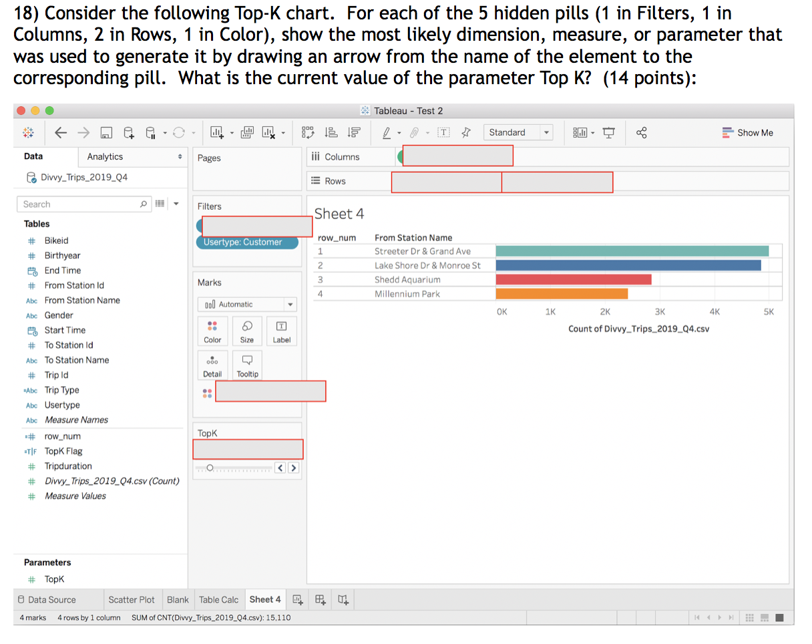Increase TopK with right arrow
Image resolution: width=812 pixels, height=644 pixels.
coord(293,468)
